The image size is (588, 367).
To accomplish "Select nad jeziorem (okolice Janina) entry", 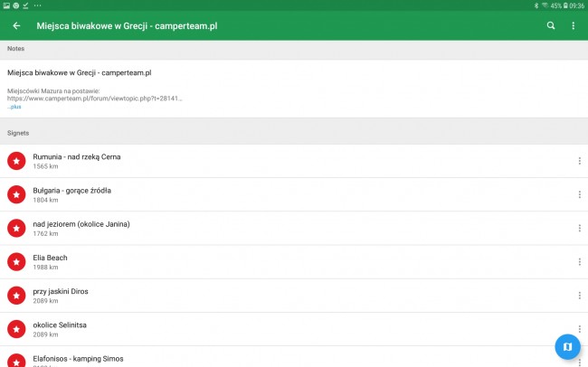I will coord(294,229).
